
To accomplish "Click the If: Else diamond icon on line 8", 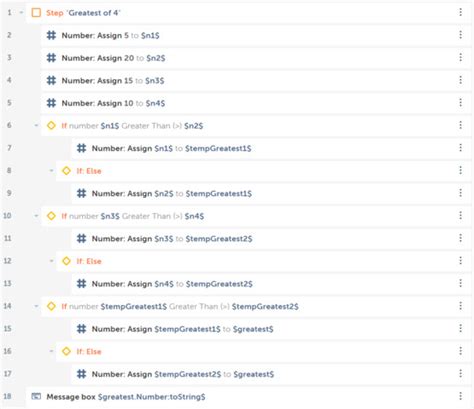I will coord(66,171).
